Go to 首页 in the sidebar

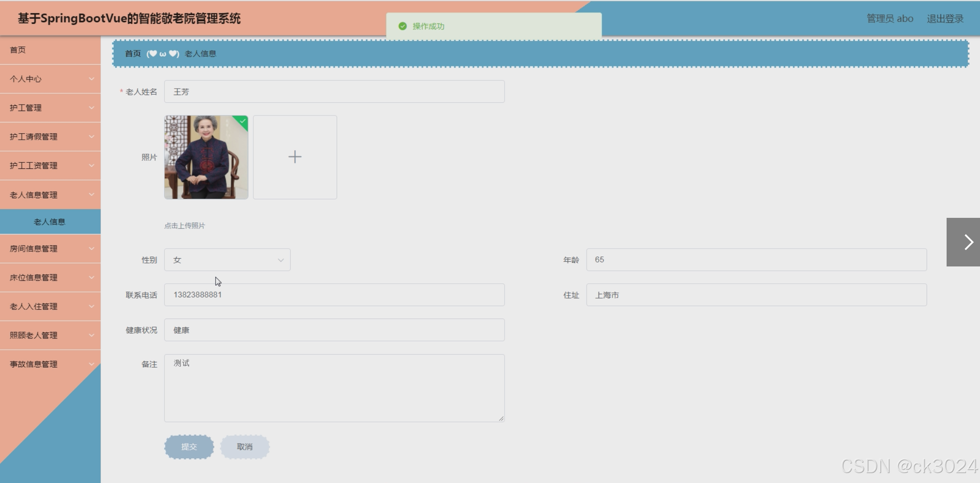[x=18, y=50]
